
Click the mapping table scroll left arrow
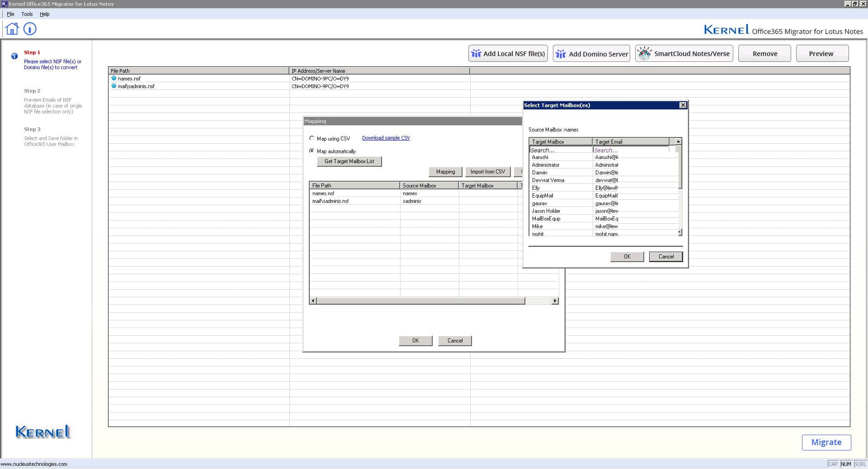coord(313,301)
